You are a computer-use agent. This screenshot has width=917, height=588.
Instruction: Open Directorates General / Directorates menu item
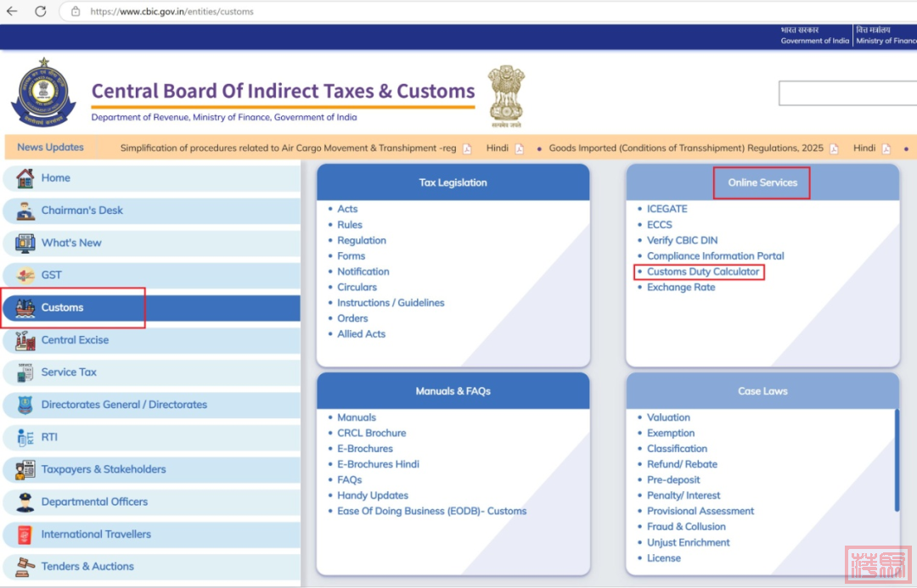pyautogui.click(x=151, y=405)
